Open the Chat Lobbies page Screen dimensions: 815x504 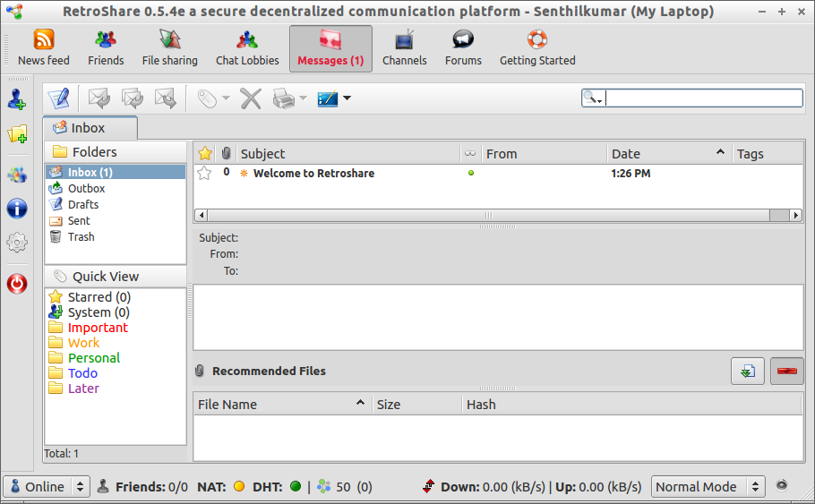pyautogui.click(x=247, y=49)
